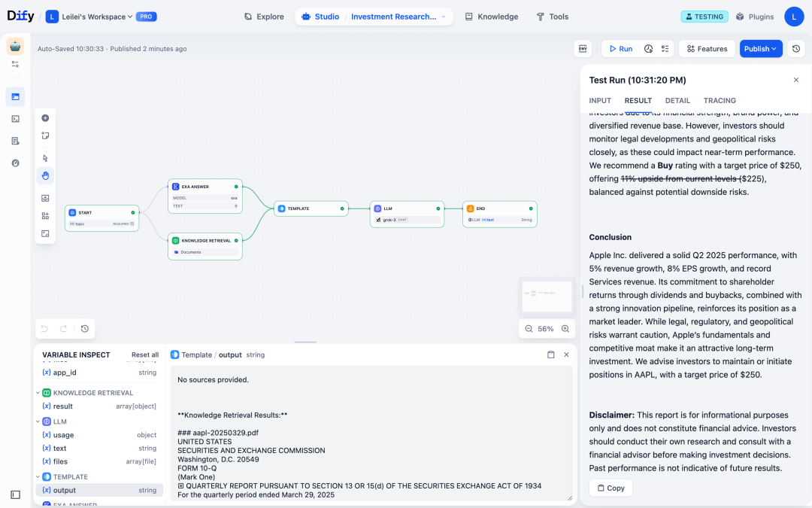This screenshot has width=812, height=508.
Task: Click the Run button
Action: 620,48
